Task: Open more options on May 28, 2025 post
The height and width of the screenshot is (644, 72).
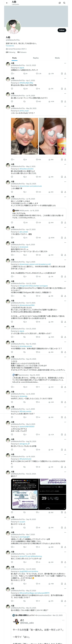Action: (65, 106)
